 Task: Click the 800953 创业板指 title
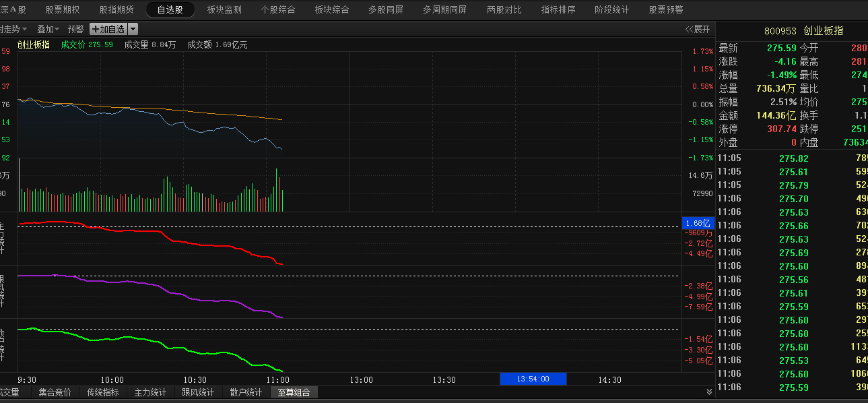[x=803, y=31]
